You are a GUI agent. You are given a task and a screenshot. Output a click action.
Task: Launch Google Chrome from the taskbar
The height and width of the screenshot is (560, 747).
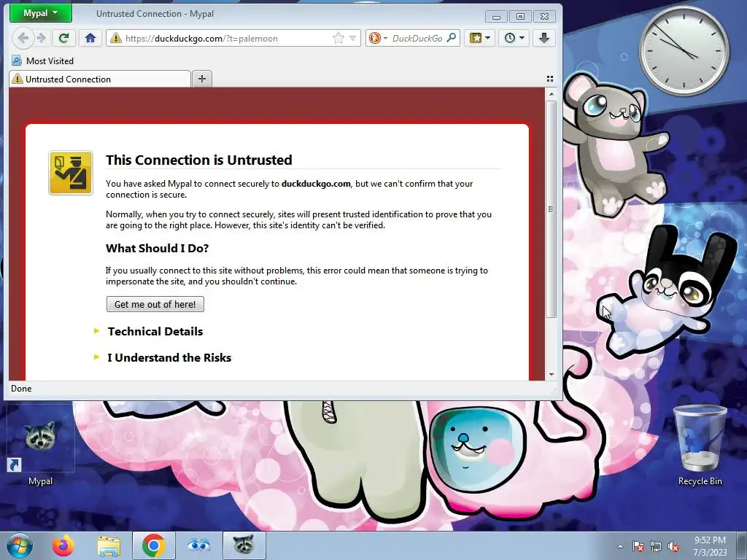pos(153,545)
